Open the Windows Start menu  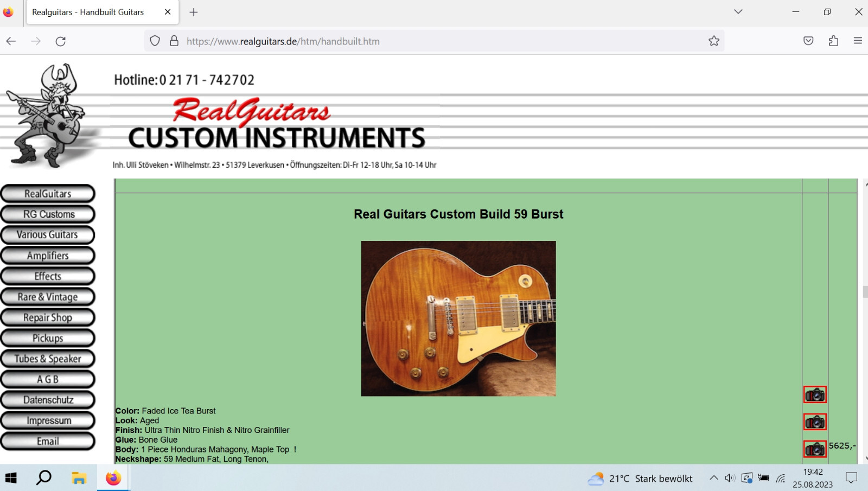point(11,478)
